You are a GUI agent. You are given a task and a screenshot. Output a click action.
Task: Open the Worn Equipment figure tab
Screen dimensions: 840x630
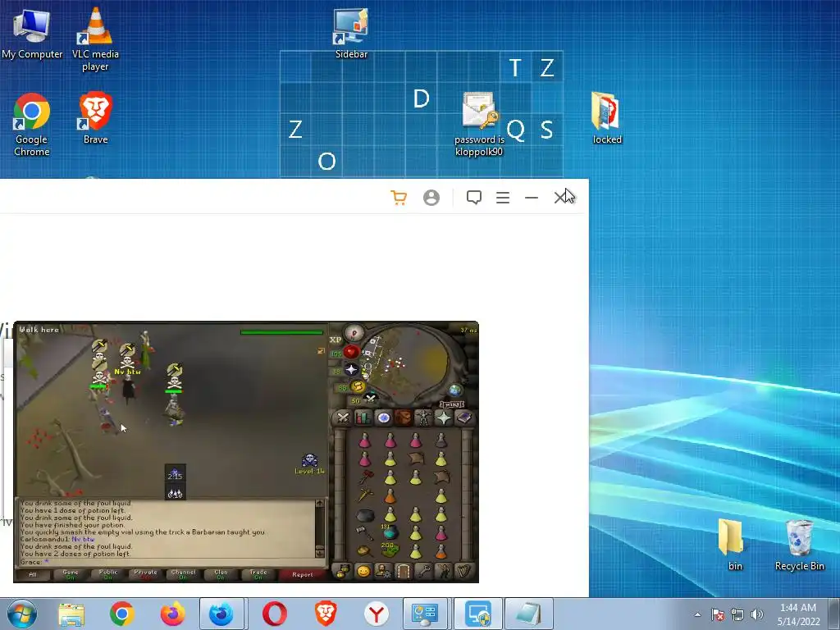(423, 418)
